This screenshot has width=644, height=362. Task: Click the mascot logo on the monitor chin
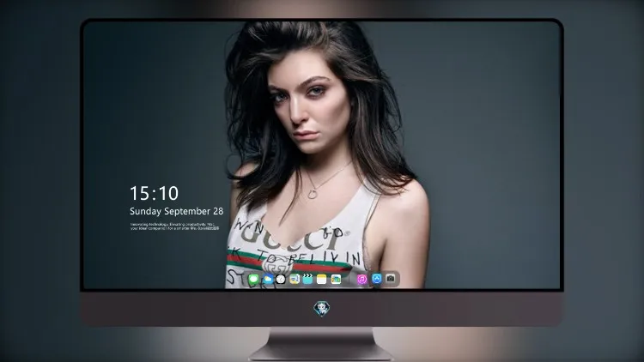click(322, 309)
